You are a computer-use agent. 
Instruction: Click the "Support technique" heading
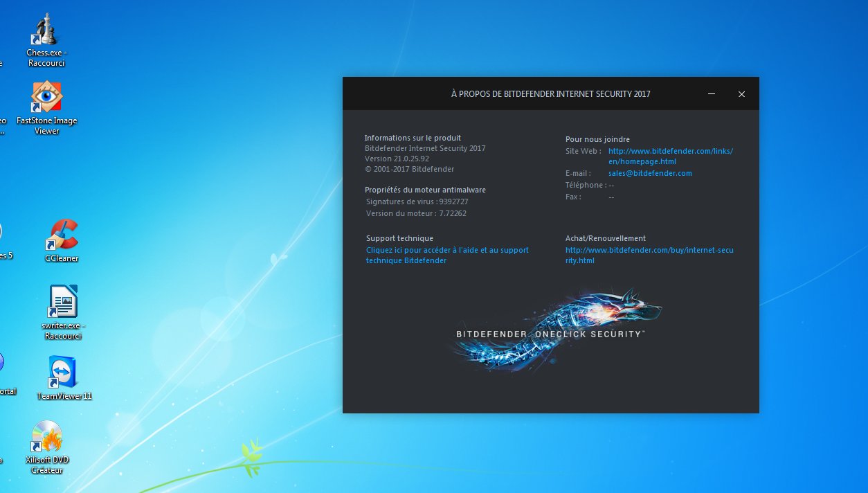point(399,238)
